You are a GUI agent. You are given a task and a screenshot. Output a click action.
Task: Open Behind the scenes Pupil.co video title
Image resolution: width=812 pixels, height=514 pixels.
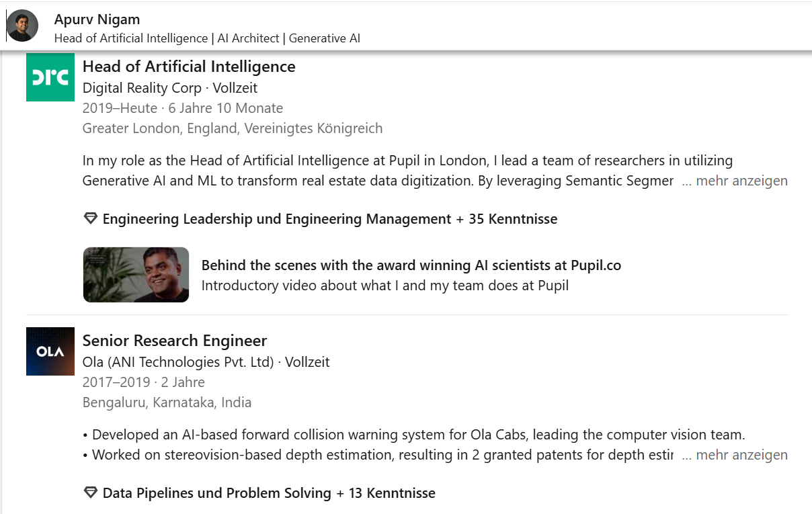[411, 265]
